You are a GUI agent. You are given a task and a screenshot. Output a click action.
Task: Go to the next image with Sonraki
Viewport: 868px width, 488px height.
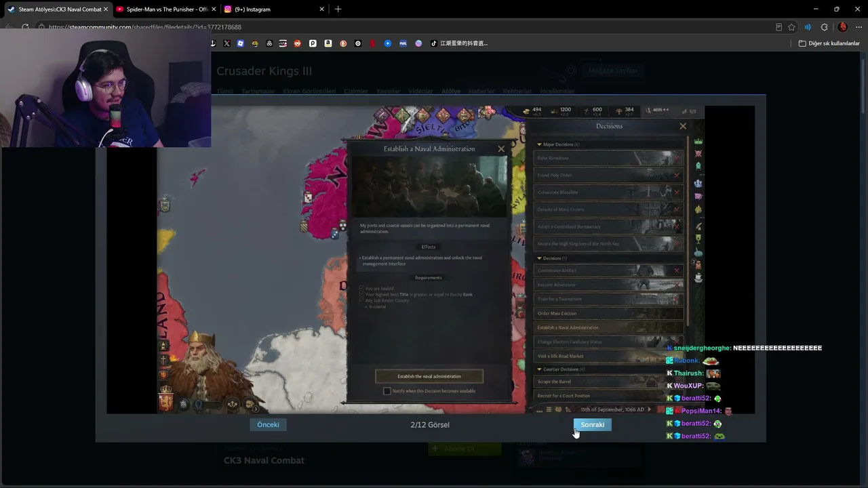592,425
